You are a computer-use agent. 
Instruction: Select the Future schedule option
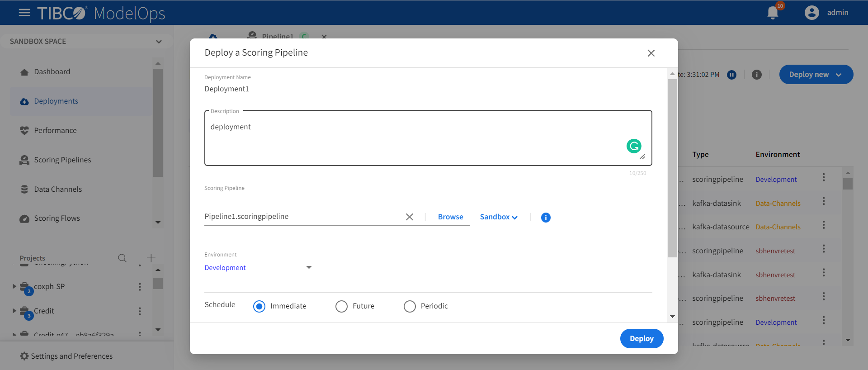(x=342, y=306)
